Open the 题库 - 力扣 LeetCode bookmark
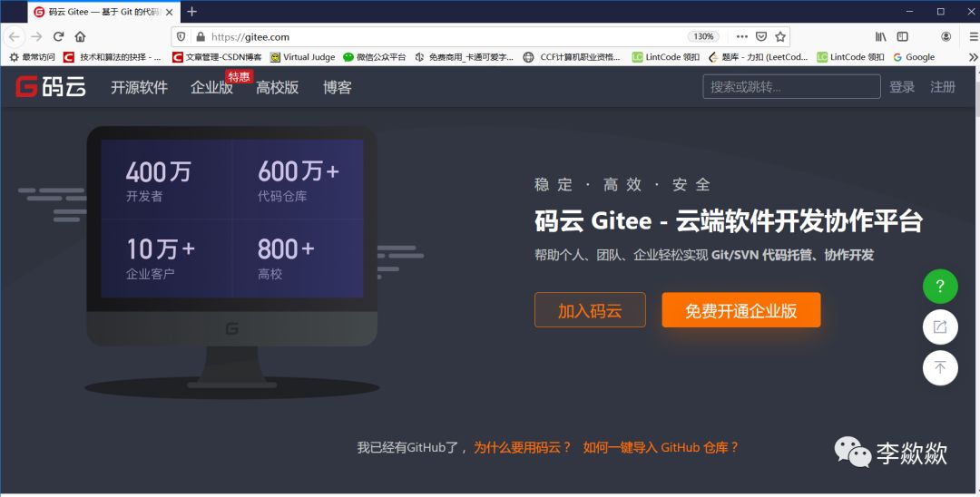This screenshot has height=497, width=980. coord(758,57)
